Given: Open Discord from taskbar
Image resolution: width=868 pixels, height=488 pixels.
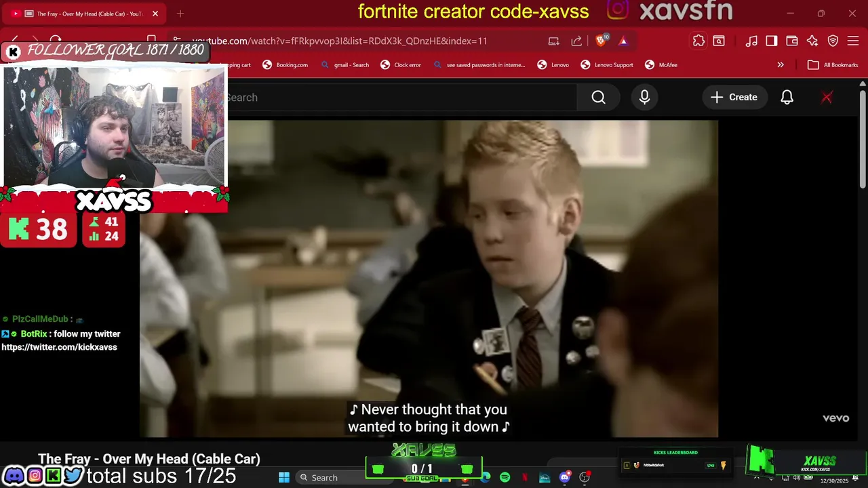Looking at the screenshot, I should coord(564,478).
